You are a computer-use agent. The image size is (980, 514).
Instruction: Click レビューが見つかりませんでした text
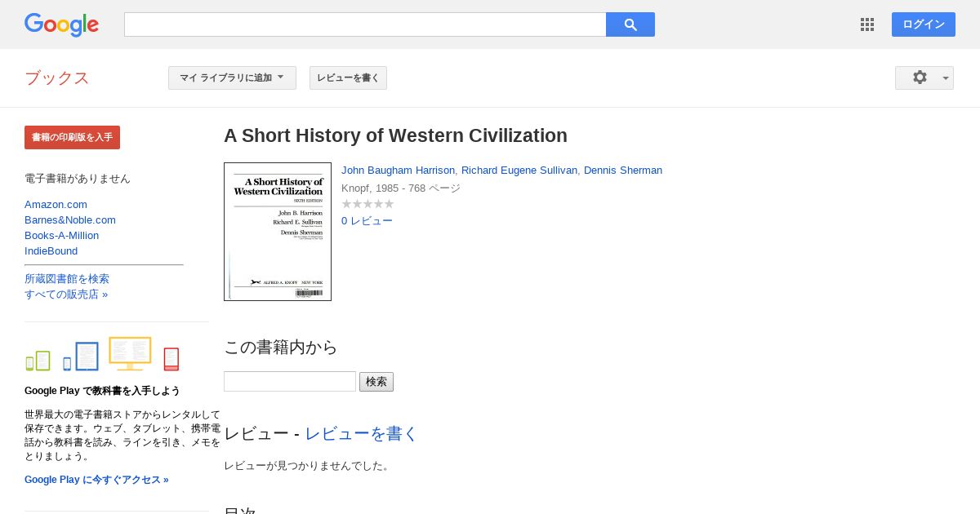pos(308,465)
